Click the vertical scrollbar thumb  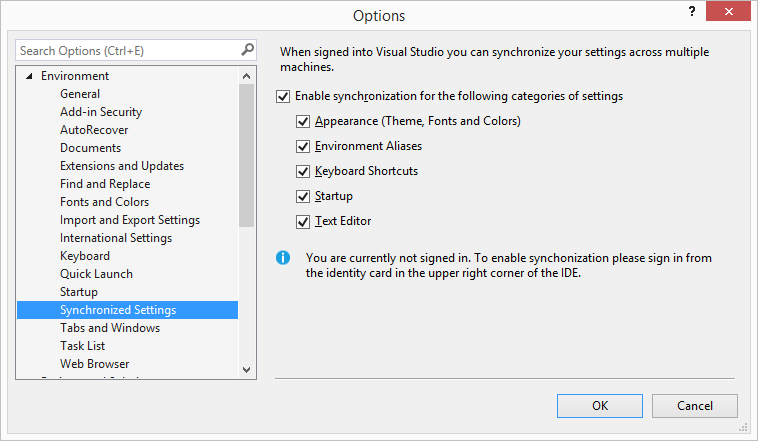point(247,155)
